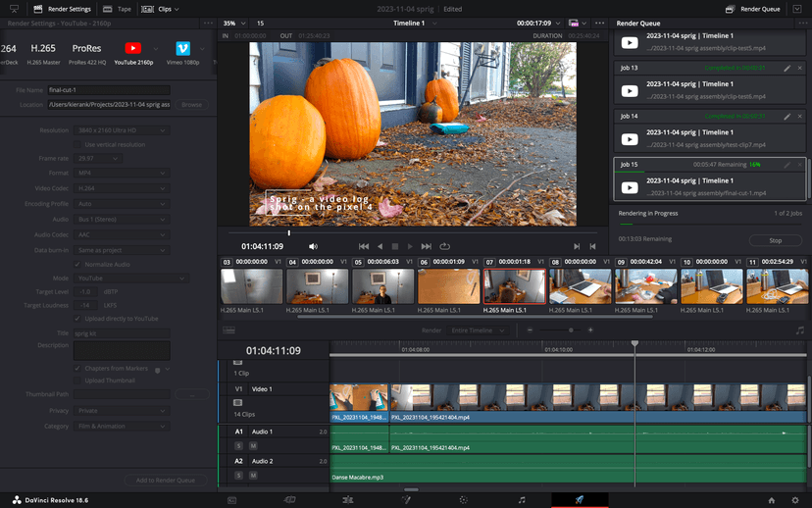Open the Resolution dropdown
This screenshot has height=508, width=812.
point(123,130)
